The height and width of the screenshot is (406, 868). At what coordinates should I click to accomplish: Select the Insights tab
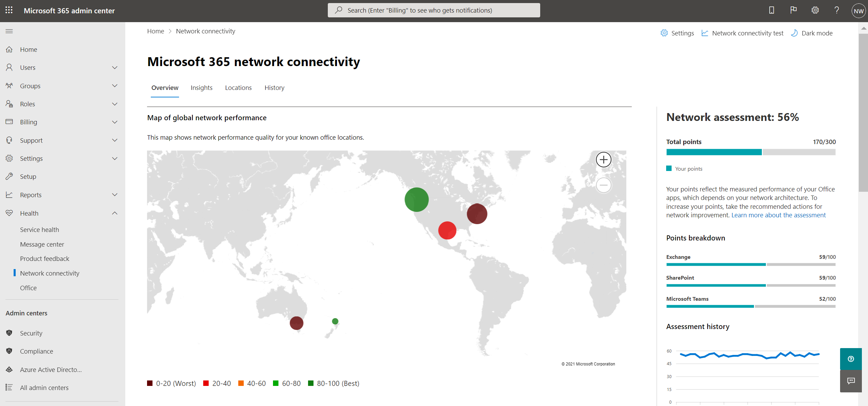[202, 88]
